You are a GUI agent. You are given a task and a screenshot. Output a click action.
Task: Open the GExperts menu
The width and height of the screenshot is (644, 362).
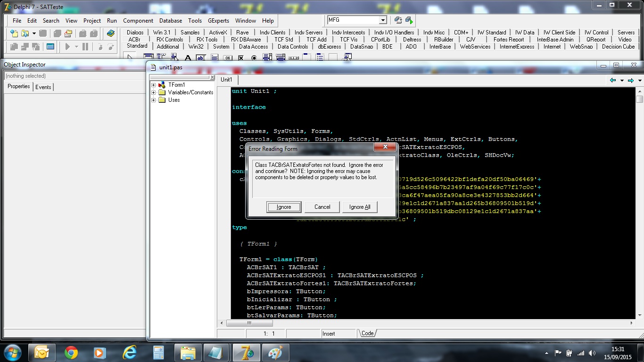pyautogui.click(x=218, y=21)
